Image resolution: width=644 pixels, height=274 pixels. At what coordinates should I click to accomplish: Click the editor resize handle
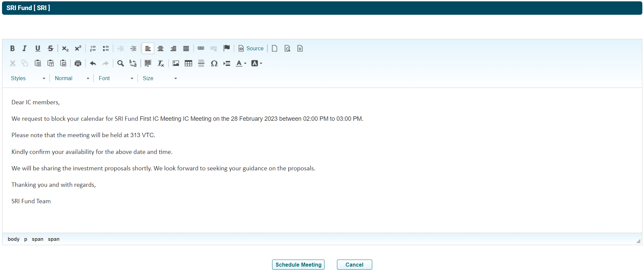tap(638, 241)
